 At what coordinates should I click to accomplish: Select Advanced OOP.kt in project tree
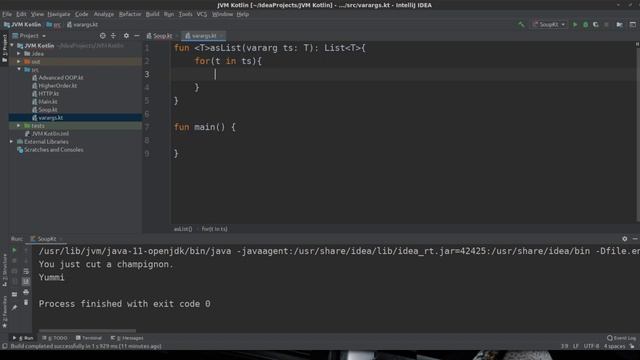tap(60, 78)
